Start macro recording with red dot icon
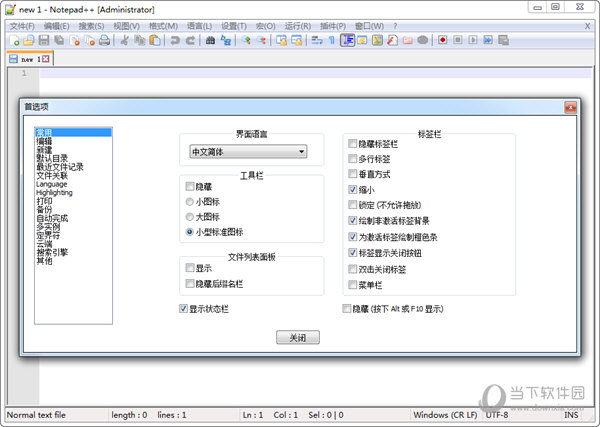 [443, 40]
